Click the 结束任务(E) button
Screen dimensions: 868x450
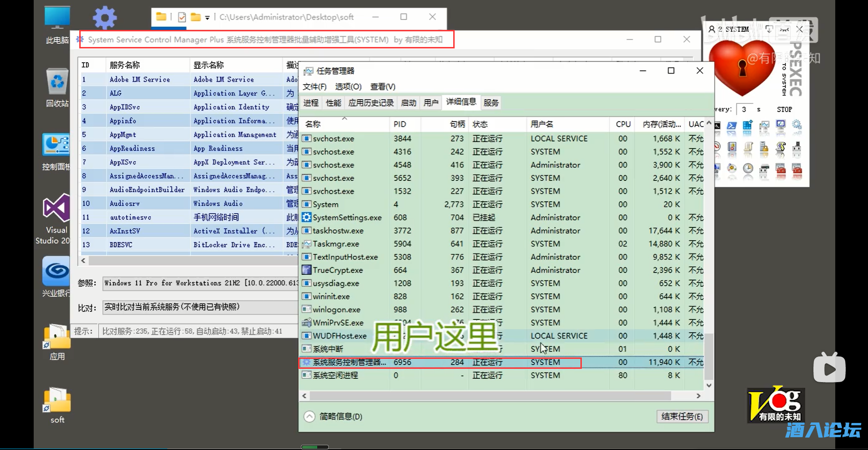coord(681,416)
